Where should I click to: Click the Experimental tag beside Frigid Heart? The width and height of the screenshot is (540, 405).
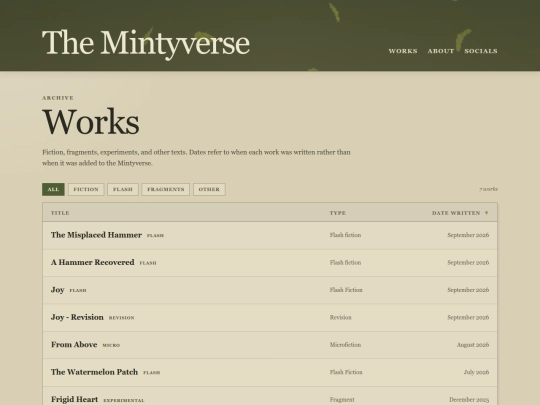coord(124,401)
